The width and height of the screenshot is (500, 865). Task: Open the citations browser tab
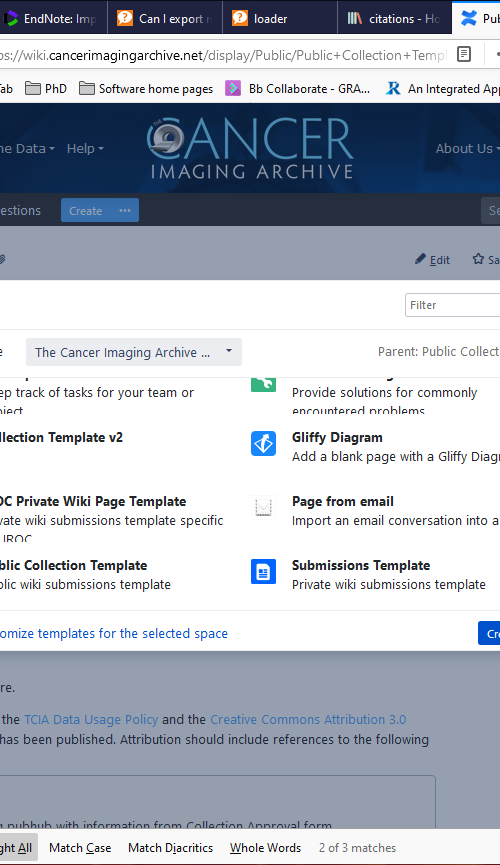[x=394, y=18]
